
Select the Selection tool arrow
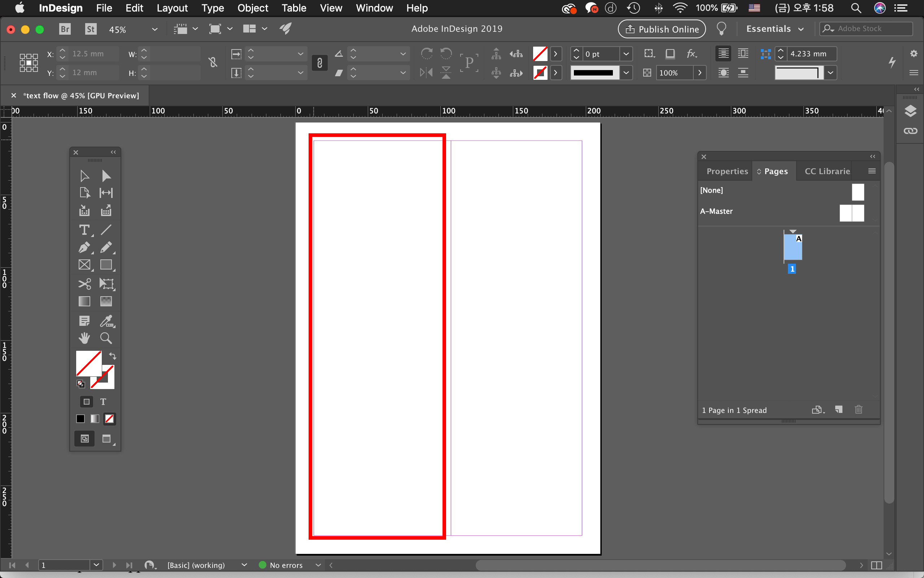point(84,176)
